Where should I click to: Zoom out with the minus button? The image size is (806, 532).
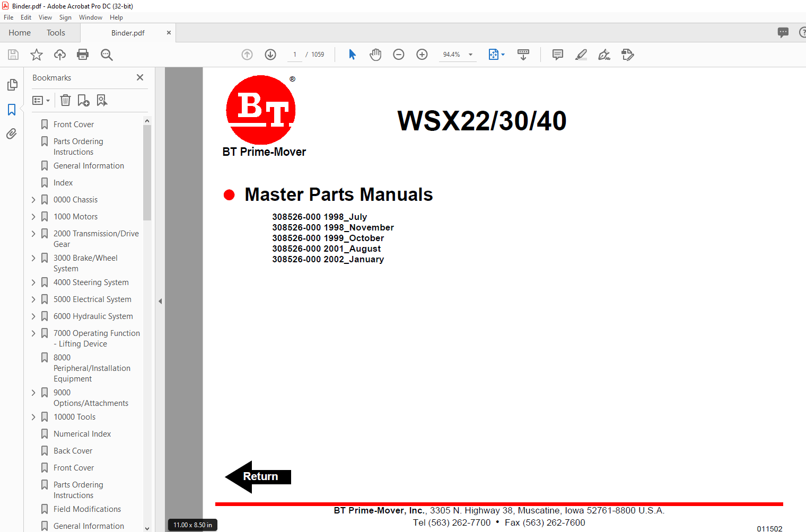coord(399,55)
